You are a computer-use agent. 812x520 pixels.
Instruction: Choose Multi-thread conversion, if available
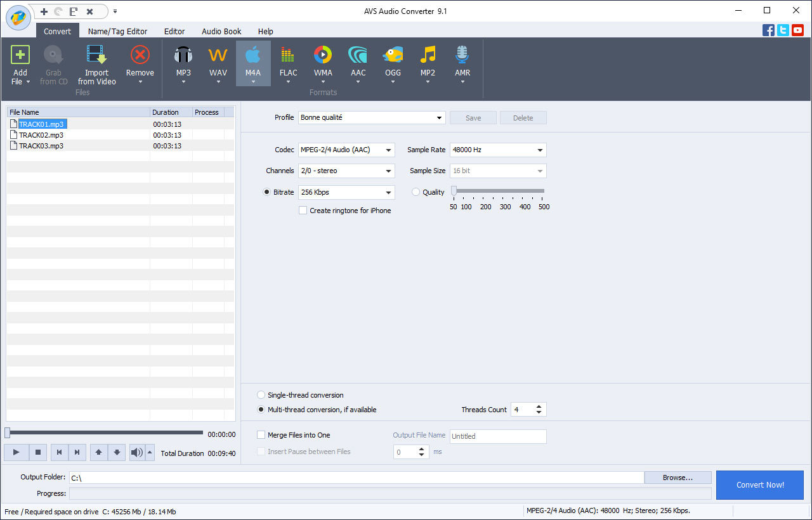[x=261, y=410]
